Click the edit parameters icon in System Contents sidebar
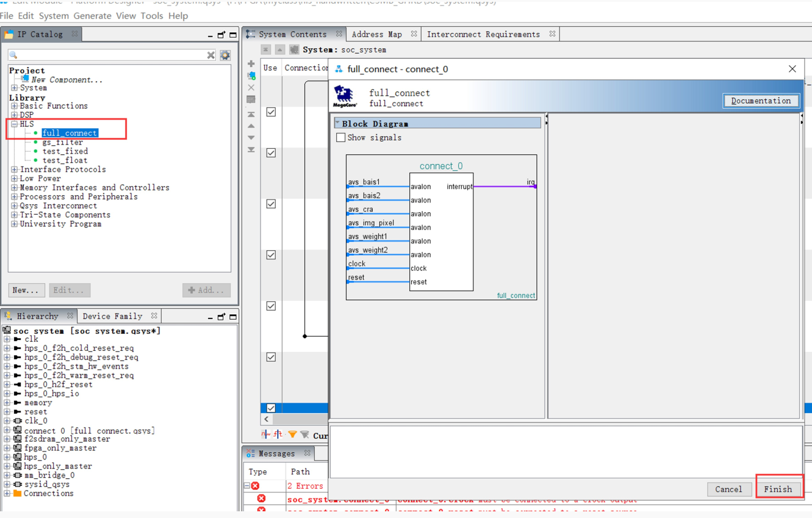 (251, 99)
